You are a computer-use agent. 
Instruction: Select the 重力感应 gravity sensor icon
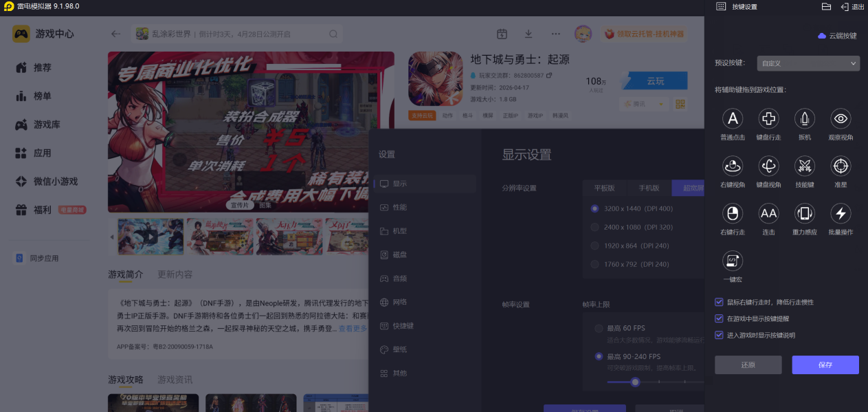click(804, 213)
